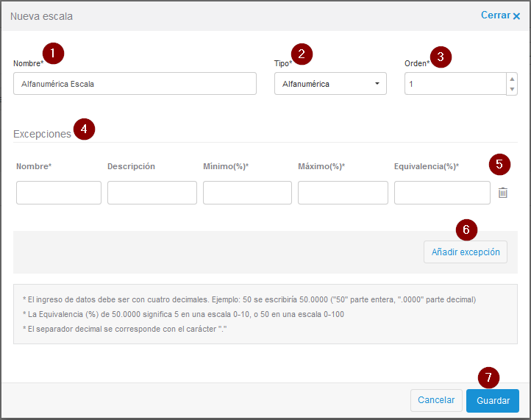Click the red number 6 marker
Viewport: 531px width, 420px height.
click(x=466, y=229)
